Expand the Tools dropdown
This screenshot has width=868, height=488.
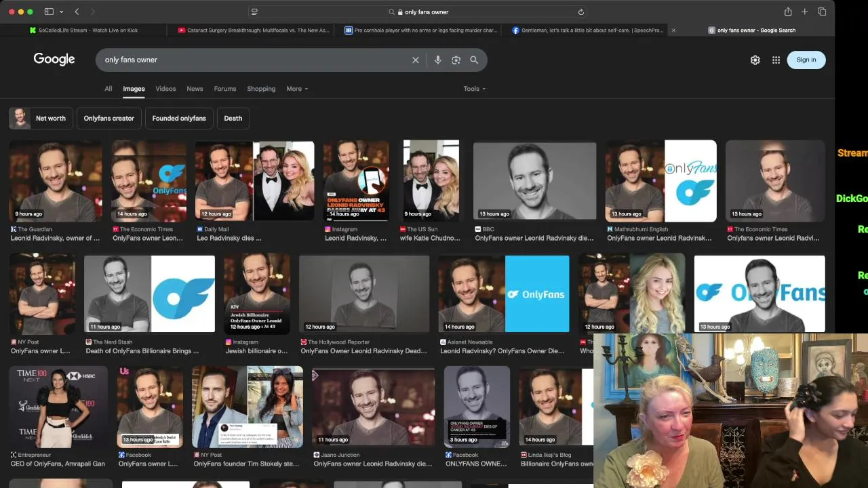[x=475, y=89]
